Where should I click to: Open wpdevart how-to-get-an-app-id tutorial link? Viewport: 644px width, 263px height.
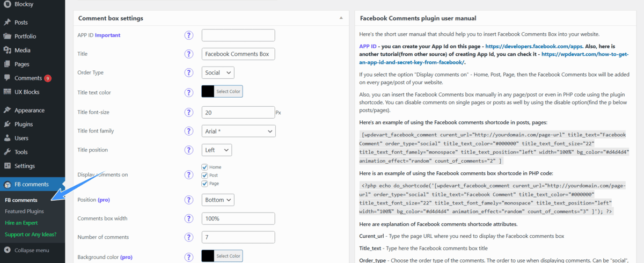[493, 59]
